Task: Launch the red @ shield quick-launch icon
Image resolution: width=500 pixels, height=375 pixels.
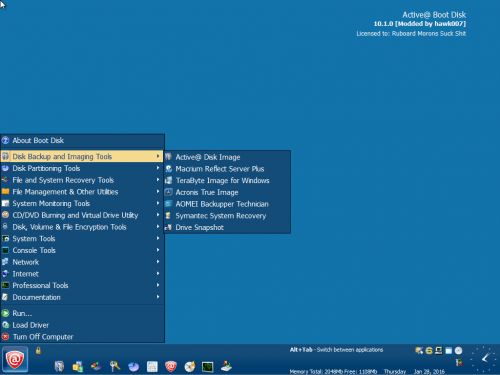Action: pos(171,366)
